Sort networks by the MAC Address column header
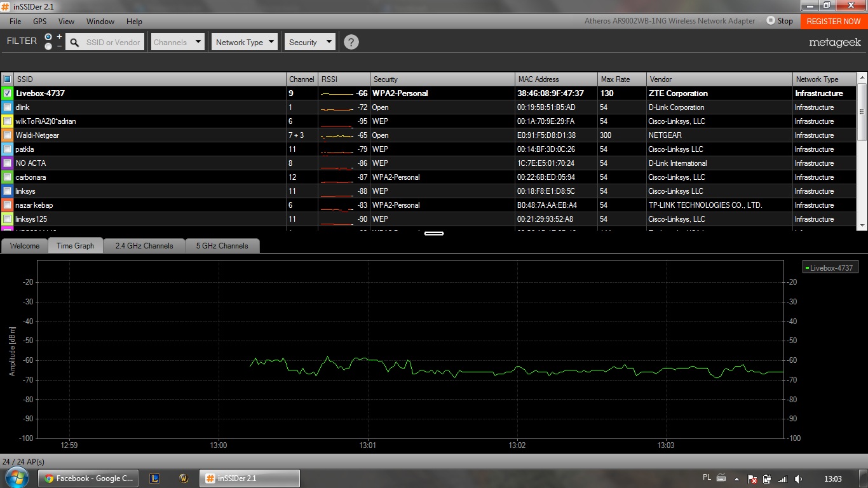This screenshot has height=488, width=868. 556,79
